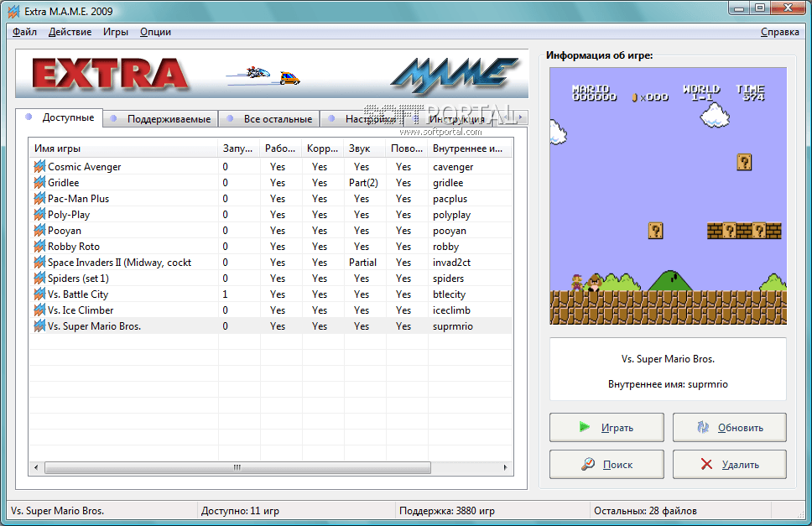Remove game with the Удалить button
This screenshot has width=812, height=526.
point(729,464)
